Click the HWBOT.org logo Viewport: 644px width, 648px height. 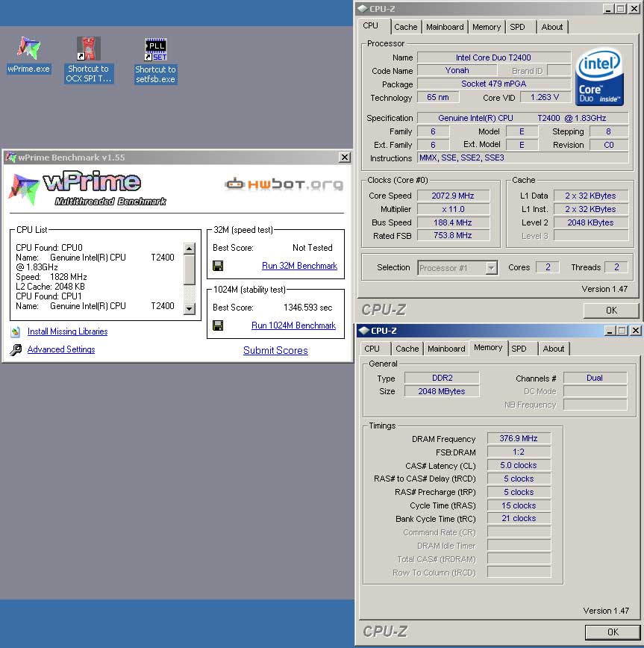click(284, 184)
